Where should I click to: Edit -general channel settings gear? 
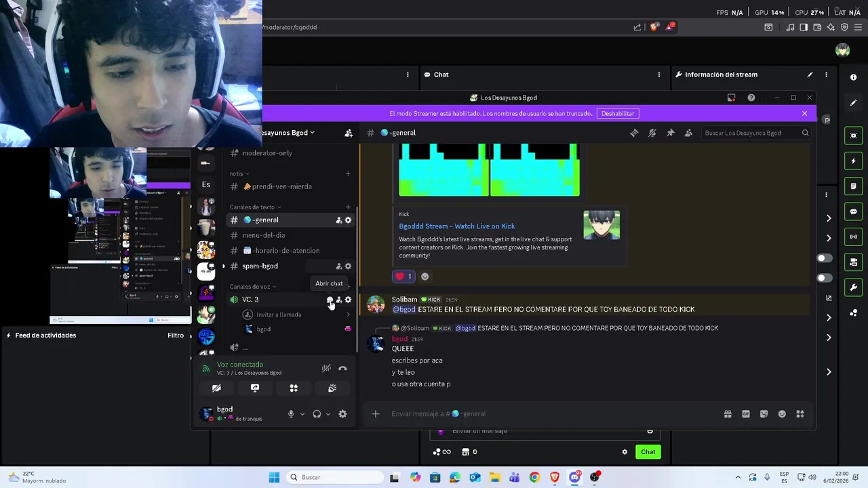[349, 220]
